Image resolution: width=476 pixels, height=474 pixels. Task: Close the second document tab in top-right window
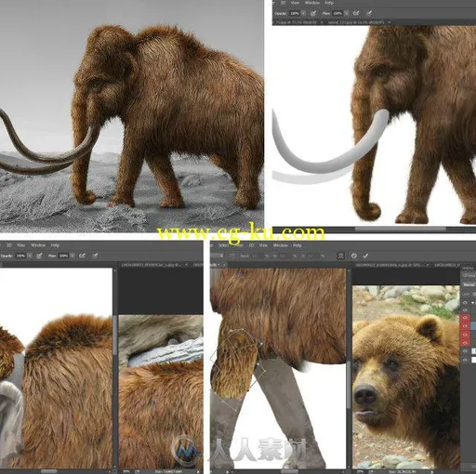(x=389, y=22)
